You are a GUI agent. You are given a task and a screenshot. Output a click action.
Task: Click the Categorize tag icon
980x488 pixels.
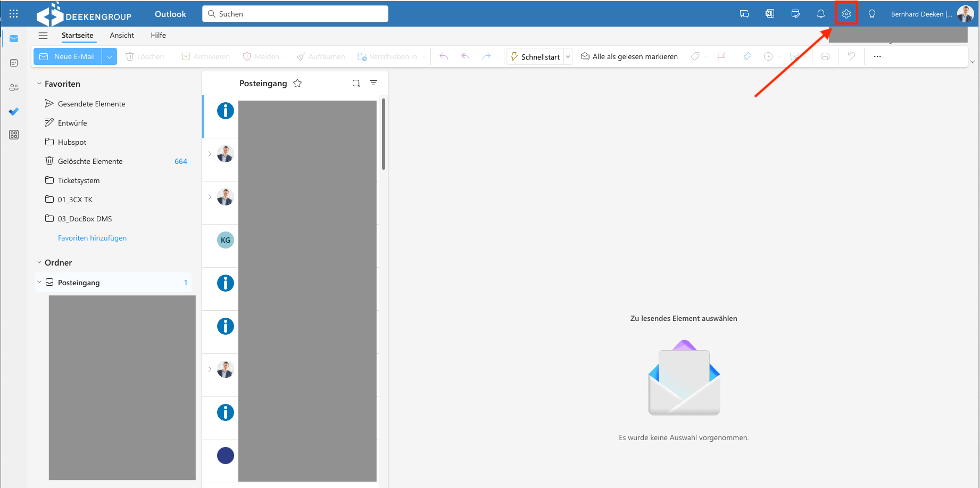coord(695,56)
